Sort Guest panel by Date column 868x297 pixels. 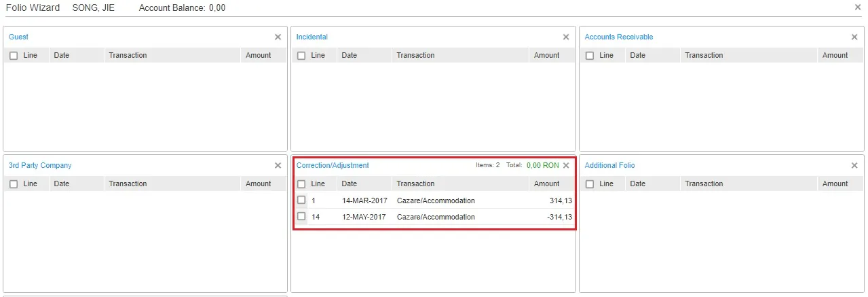pyautogui.click(x=62, y=56)
